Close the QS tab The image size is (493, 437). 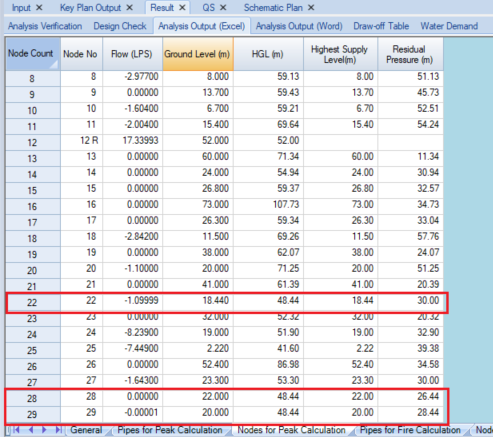pyautogui.click(x=223, y=7)
